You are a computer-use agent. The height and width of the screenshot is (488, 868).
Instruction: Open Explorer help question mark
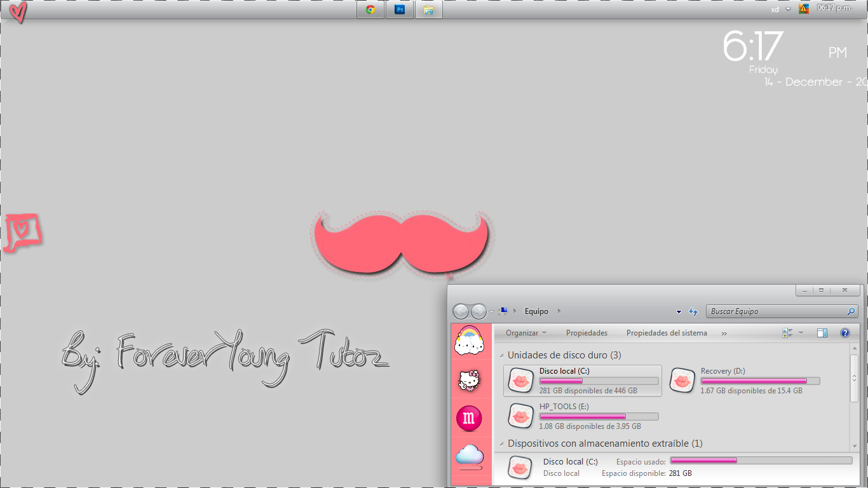point(844,333)
